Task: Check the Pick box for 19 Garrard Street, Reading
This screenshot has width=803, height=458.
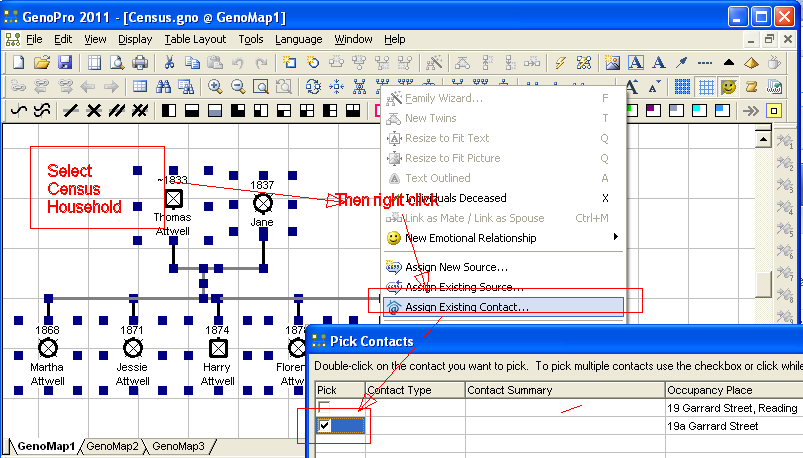Action: click(324, 407)
